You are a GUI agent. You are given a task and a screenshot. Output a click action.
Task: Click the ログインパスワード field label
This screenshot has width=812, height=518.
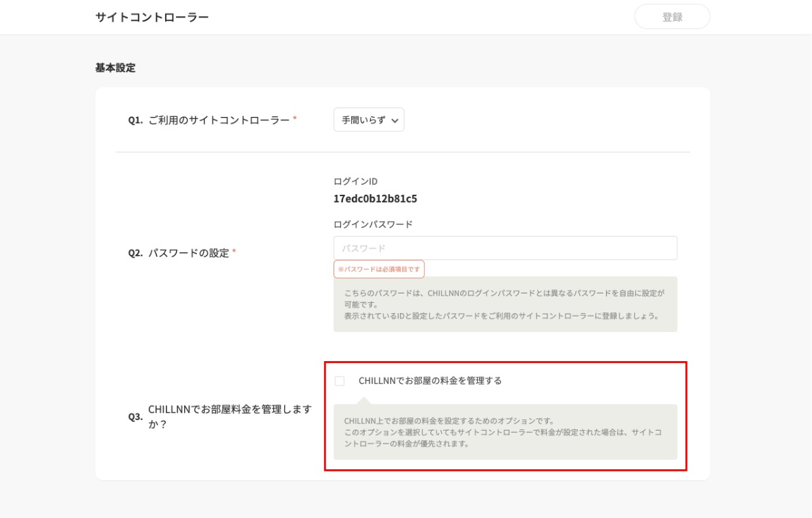pos(373,224)
